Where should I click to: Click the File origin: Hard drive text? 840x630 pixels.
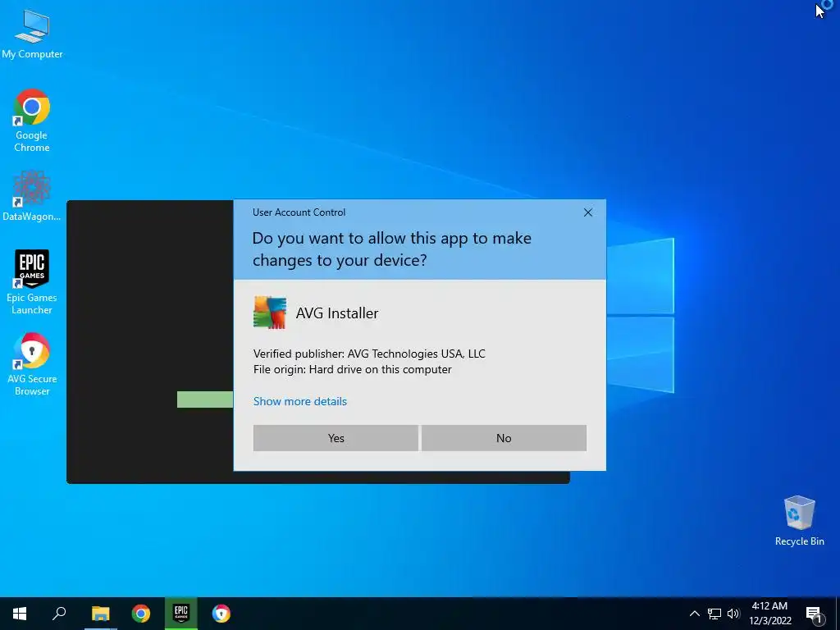353,370
